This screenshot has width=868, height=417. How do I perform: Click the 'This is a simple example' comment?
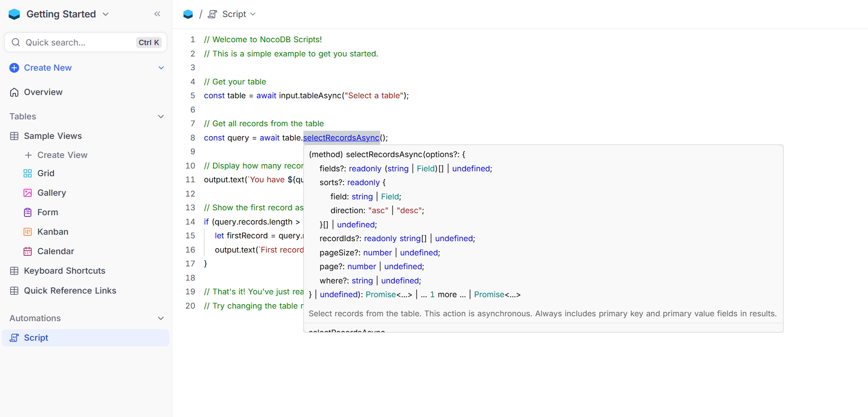pos(291,54)
